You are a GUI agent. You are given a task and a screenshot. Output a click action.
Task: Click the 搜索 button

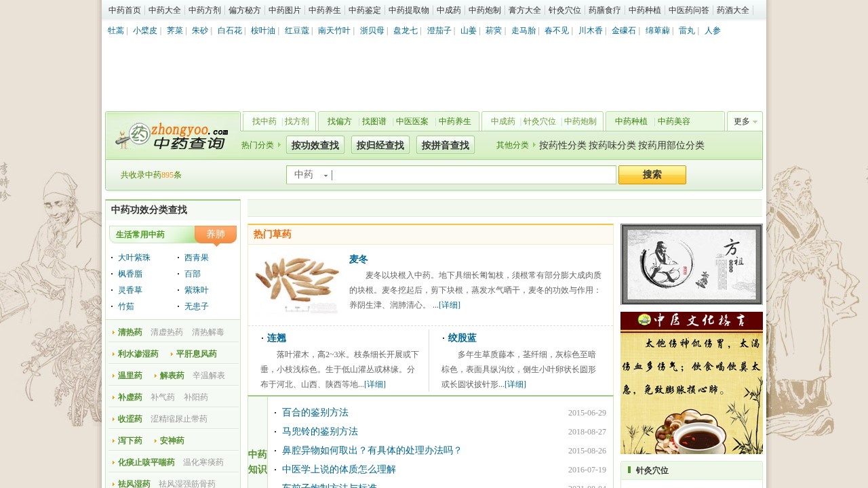pos(652,175)
